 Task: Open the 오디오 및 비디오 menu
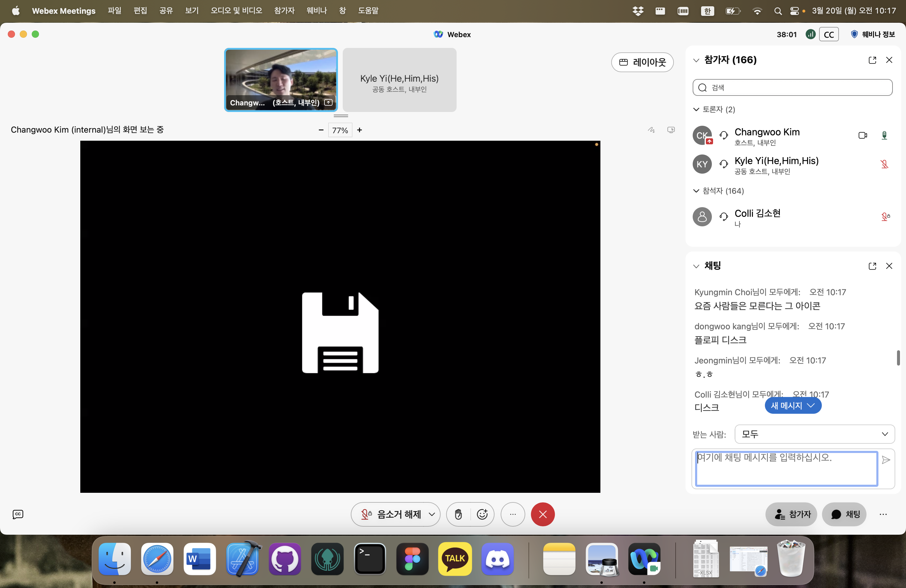236,11
